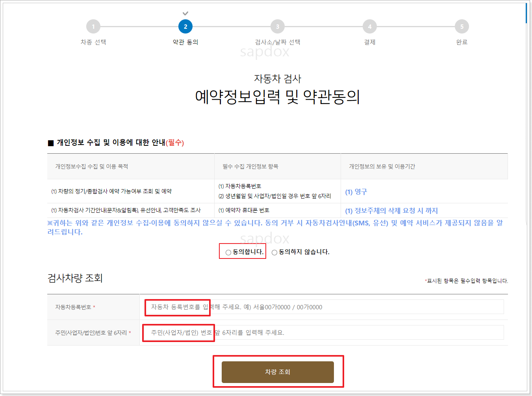Click the 주민(사업자/법인)번호 앞 6자리 field label

tap(93, 333)
